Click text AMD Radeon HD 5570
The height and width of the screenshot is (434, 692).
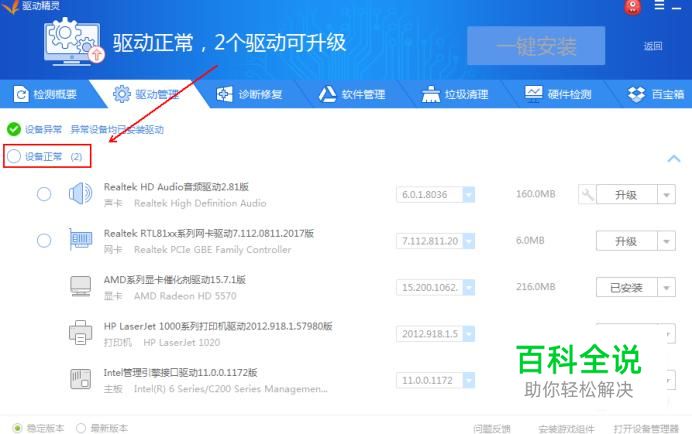coord(185,296)
